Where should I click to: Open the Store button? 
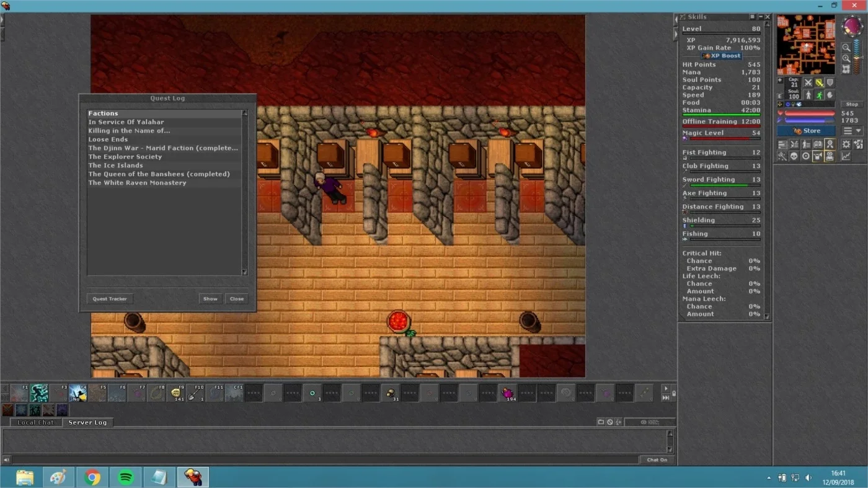[807, 131]
